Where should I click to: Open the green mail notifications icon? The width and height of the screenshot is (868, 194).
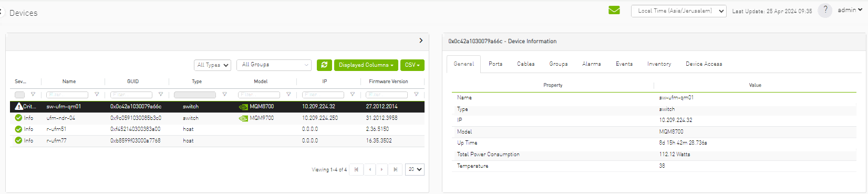[x=614, y=10]
